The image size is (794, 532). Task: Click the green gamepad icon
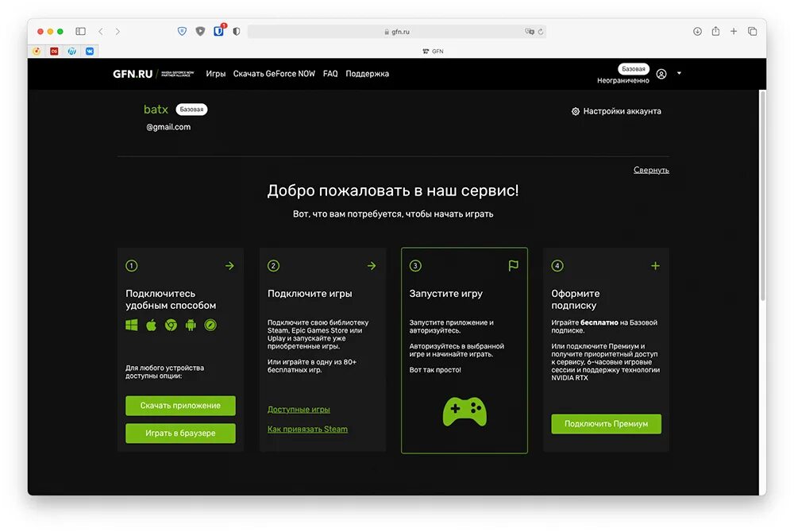pos(464,411)
